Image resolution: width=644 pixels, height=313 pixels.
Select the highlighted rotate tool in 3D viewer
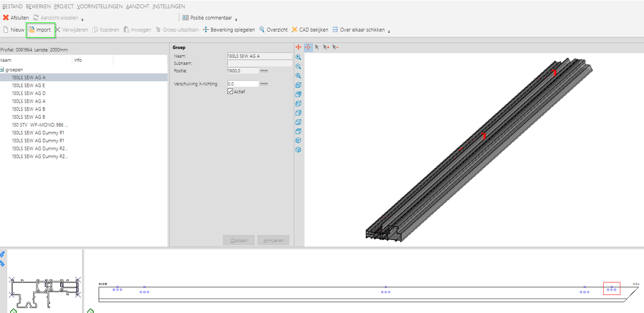coord(308,47)
